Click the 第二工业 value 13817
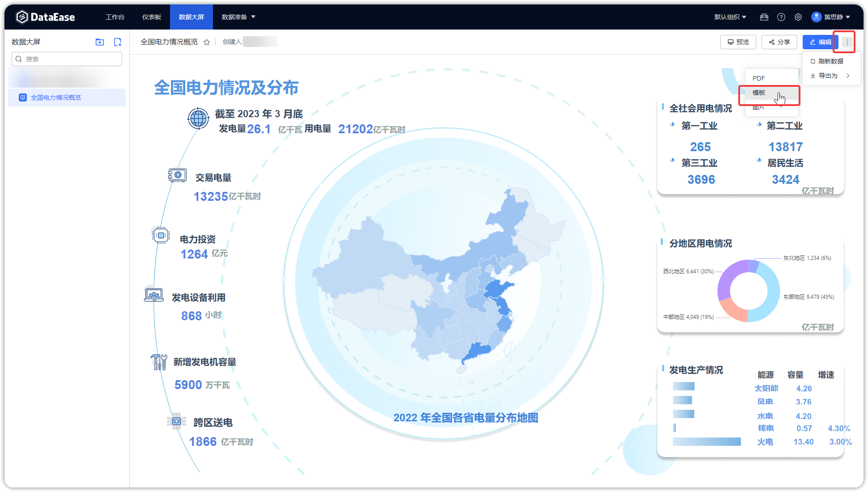The width and height of the screenshot is (868, 492). click(786, 147)
